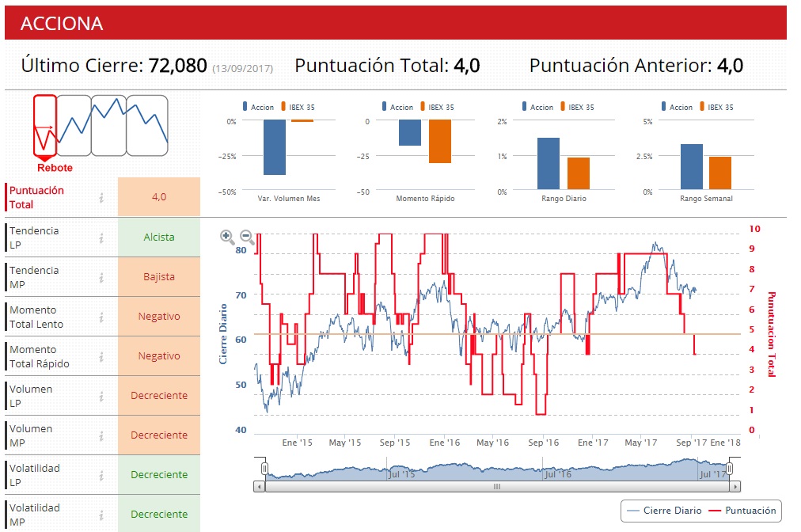The image size is (801, 532).
Task: Click right handle of range navigator
Action: coord(730,469)
